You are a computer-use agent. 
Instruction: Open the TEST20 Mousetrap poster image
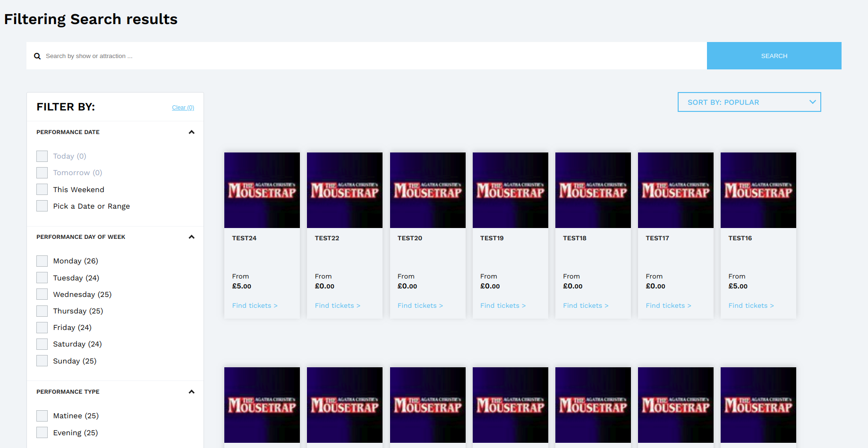click(428, 190)
